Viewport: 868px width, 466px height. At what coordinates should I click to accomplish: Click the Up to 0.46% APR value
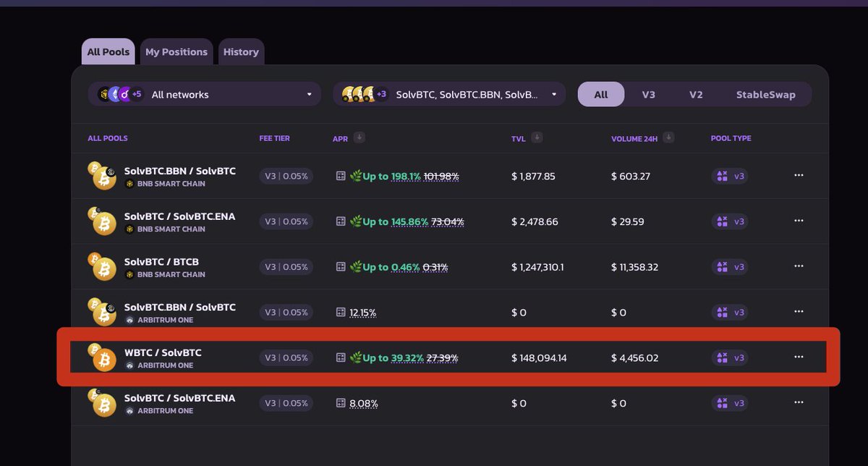pyautogui.click(x=391, y=267)
